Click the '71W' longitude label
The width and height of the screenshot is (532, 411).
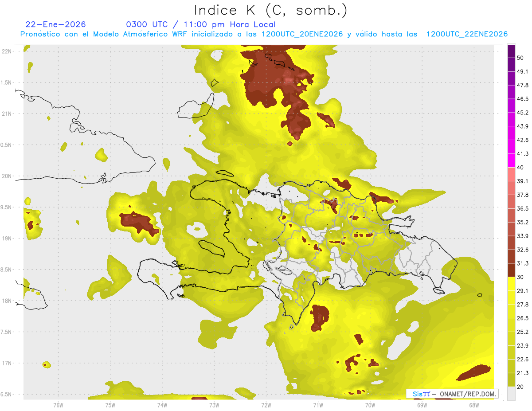pos(318,405)
